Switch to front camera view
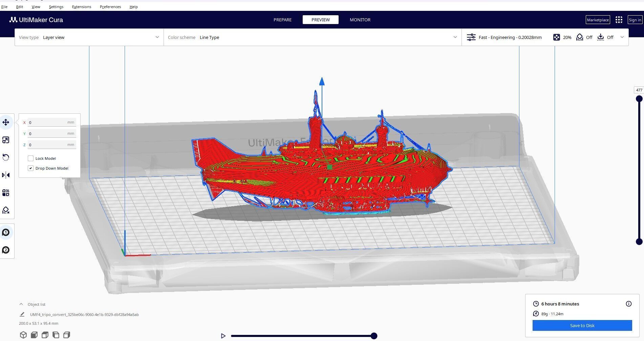The image size is (644, 341). [x=34, y=335]
